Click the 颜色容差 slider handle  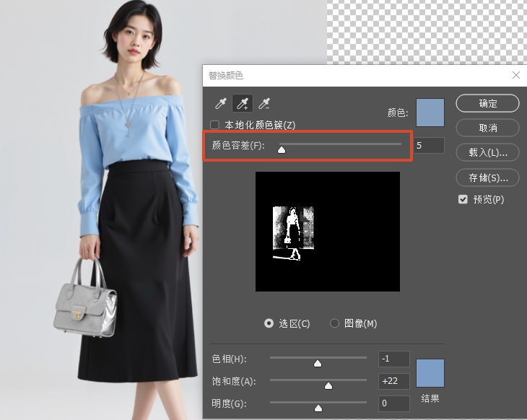pos(282,149)
